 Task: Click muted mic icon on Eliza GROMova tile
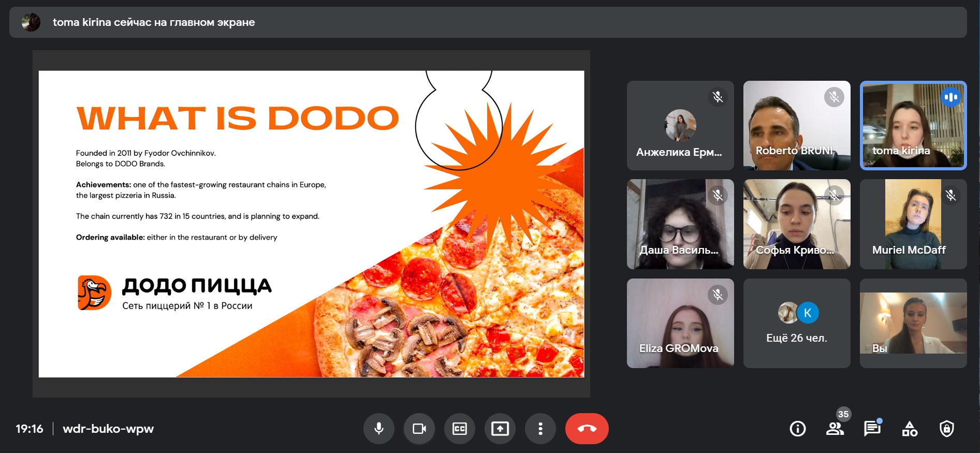point(718,295)
